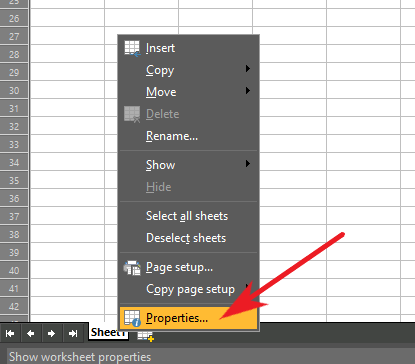Go to previous sheet tab arrow
Screen dimensions: 415x364
click(x=31, y=333)
